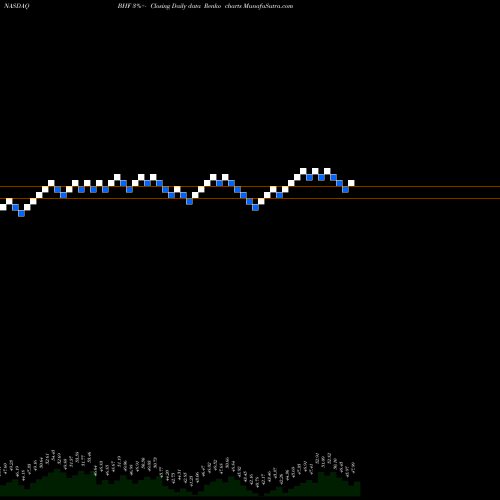
Task: Select the rightmost white Renko brick
Action: pos(351,183)
